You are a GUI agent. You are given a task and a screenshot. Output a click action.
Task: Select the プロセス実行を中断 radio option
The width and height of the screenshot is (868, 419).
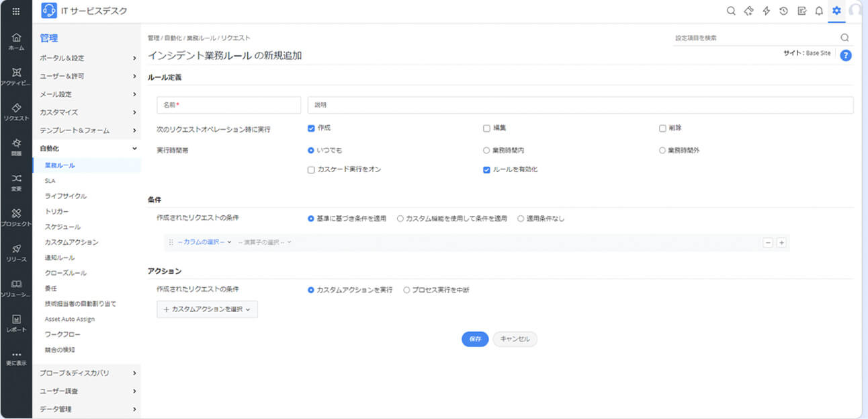click(406, 290)
